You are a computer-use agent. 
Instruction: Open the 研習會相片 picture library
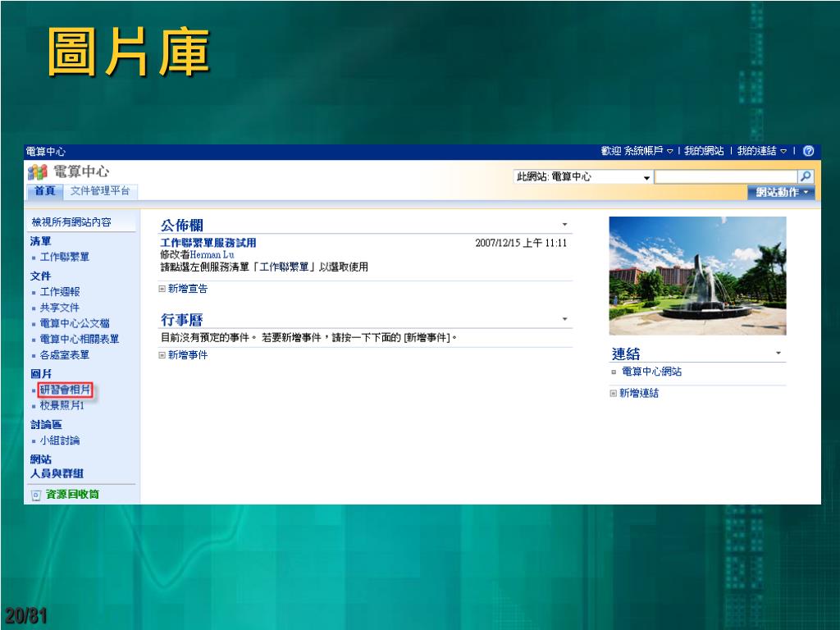pyautogui.click(x=65, y=390)
